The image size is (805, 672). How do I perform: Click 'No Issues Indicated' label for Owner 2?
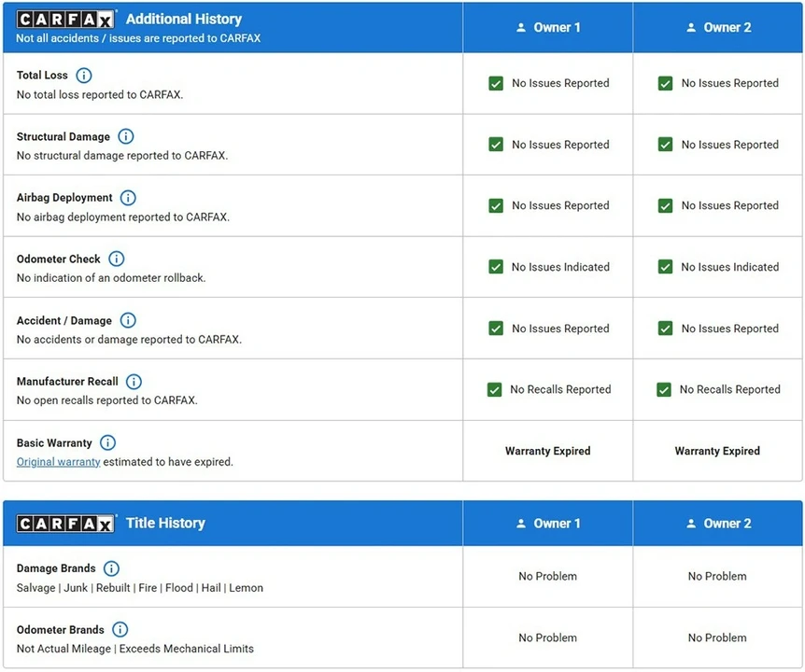pyautogui.click(x=730, y=267)
